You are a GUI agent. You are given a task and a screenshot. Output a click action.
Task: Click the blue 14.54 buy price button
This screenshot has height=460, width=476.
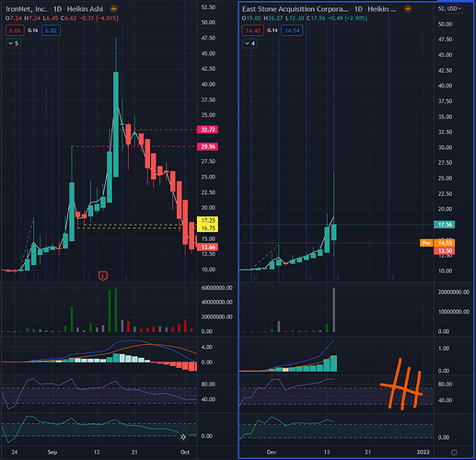(x=292, y=30)
